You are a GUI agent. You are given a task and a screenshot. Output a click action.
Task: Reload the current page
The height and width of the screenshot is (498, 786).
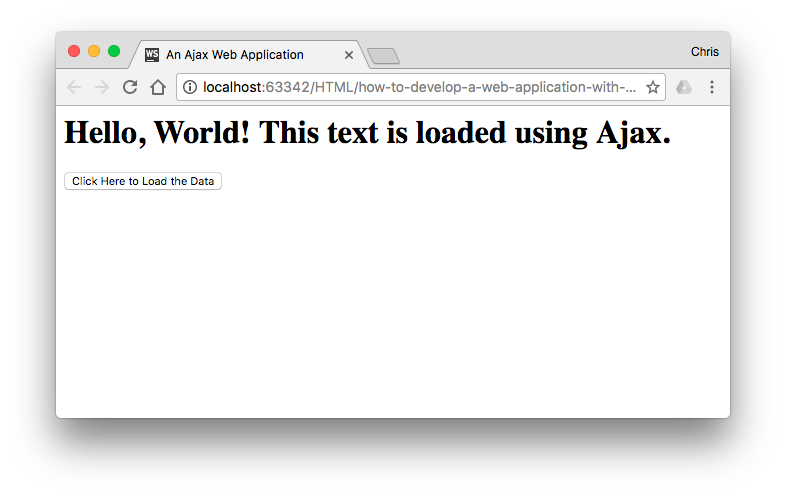[130, 87]
